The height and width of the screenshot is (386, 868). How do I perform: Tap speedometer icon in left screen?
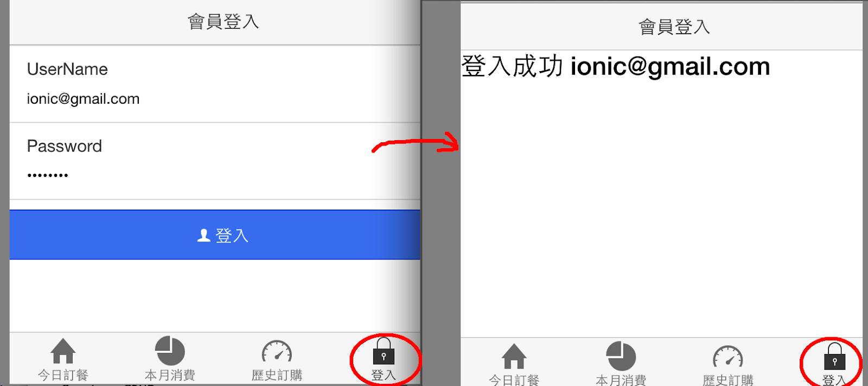(x=277, y=352)
